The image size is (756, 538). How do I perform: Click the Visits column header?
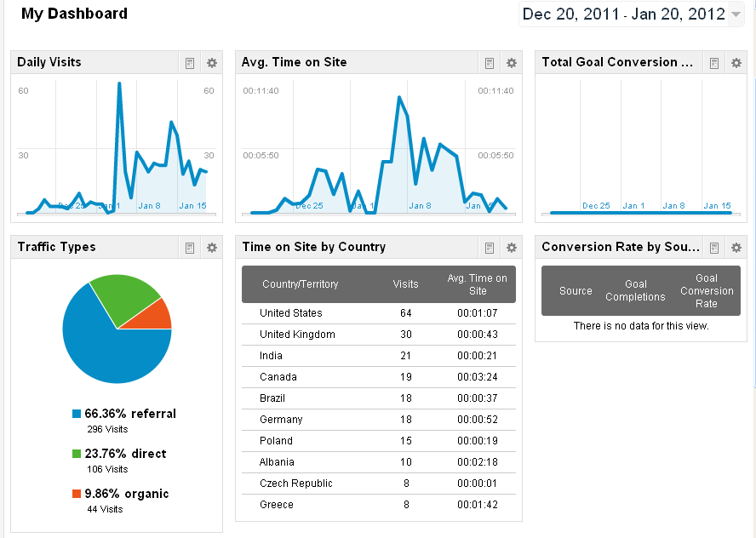[x=405, y=284]
